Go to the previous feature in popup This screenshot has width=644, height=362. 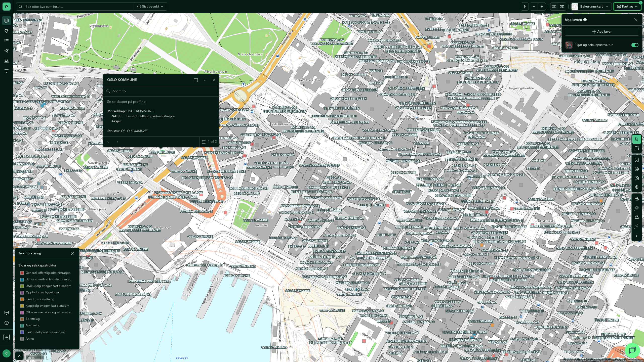[x=108, y=142]
